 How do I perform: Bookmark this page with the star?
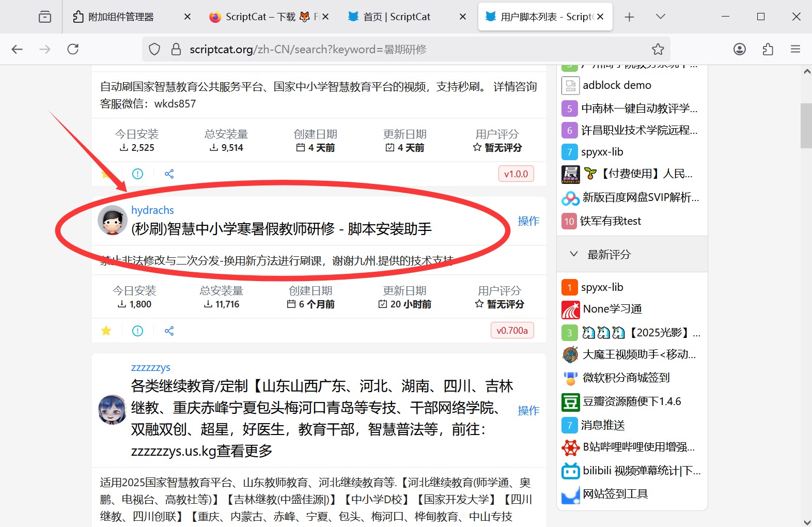658,49
